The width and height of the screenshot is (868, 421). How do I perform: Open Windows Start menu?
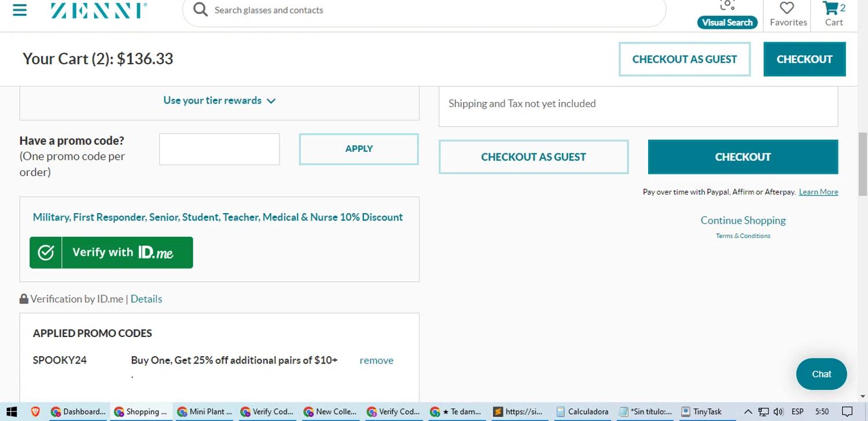point(11,412)
